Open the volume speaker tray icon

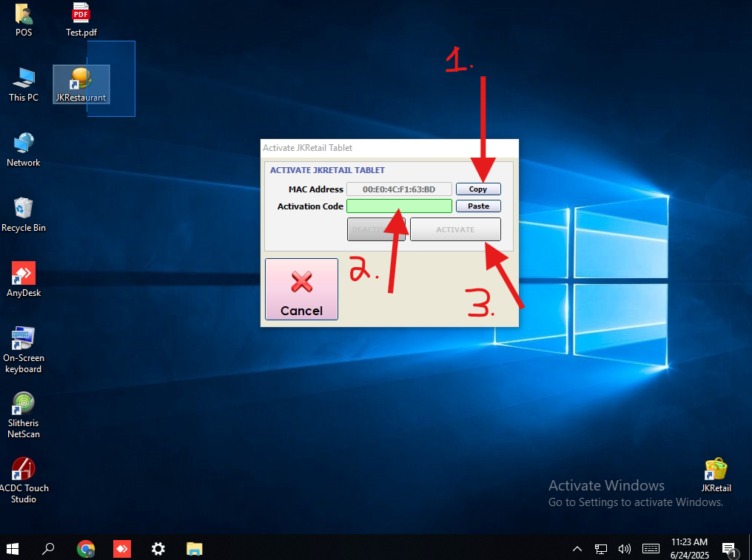tap(625, 548)
